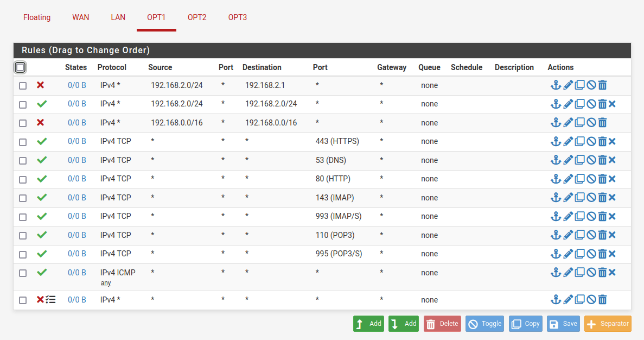Click the Toggle button to flip selected rules
The height and width of the screenshot is (340, 644).
(x=484, y=324)
